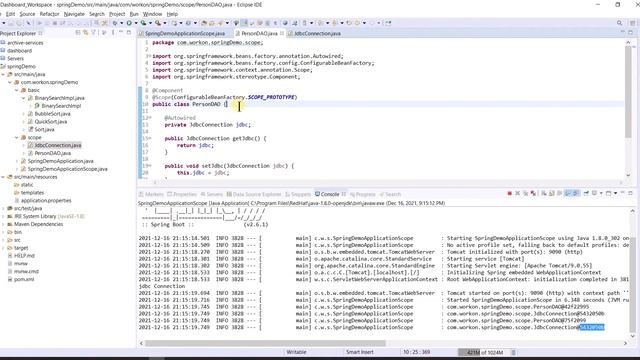Open the Window menu

(x=152, y=14)
